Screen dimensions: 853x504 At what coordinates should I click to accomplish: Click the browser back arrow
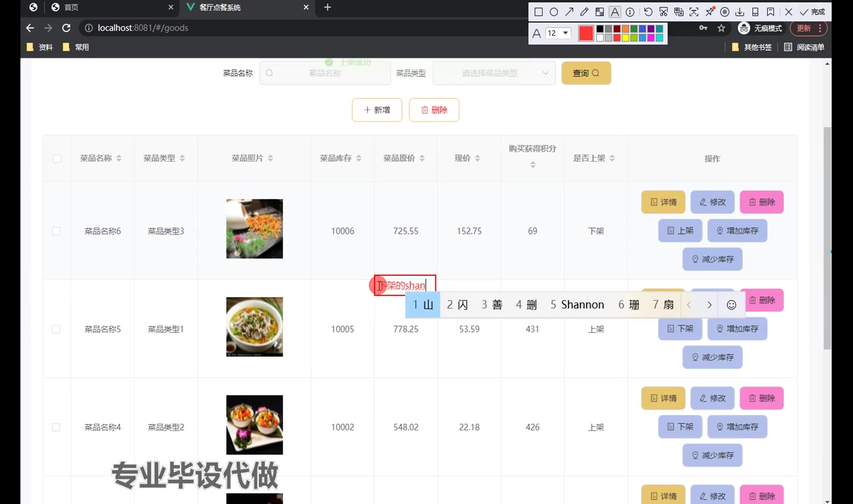[30, 28]
